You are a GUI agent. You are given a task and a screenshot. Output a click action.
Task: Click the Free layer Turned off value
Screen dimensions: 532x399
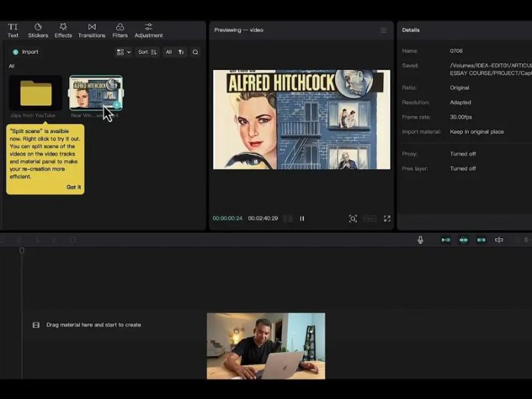[x=463, y=169]
